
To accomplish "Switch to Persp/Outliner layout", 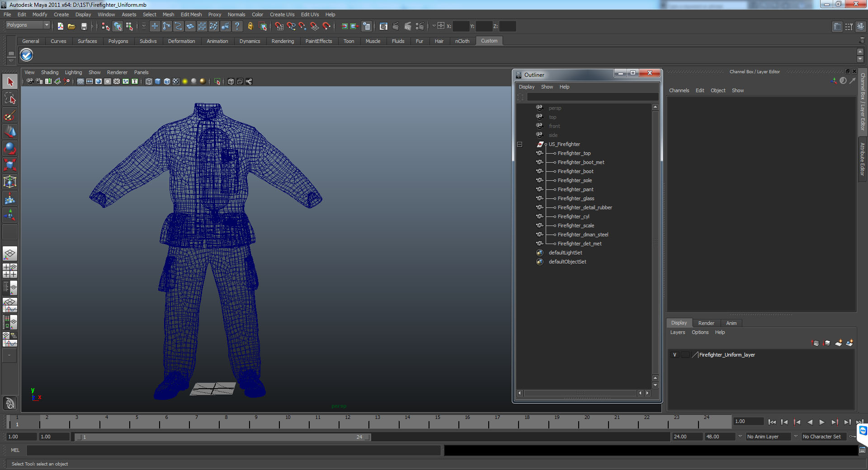I will tap(10, 287).
